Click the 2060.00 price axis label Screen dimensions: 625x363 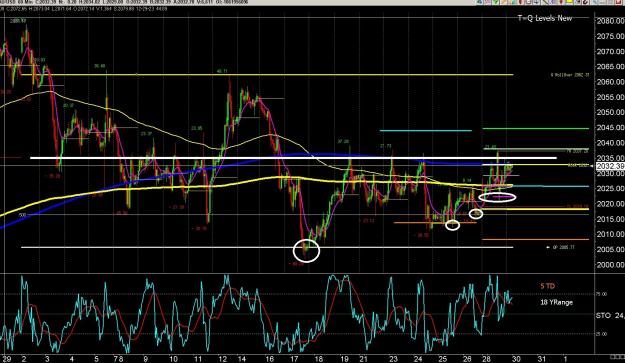611,82
